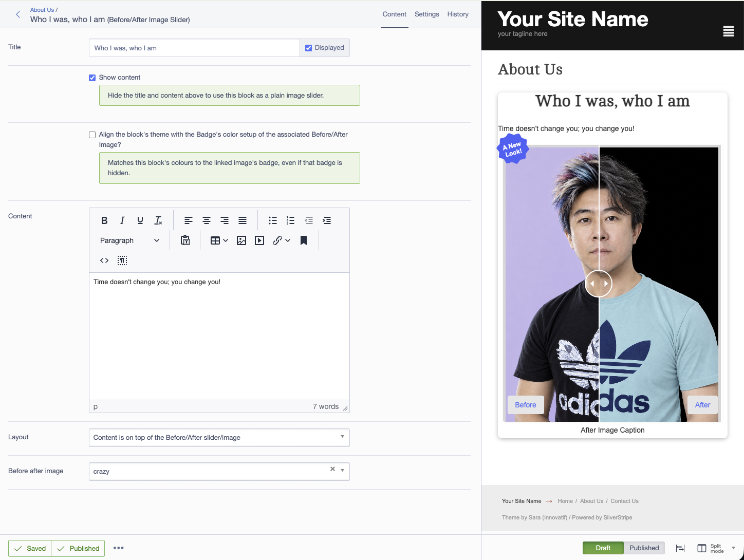
Task: Center align the text
Action: (x=207, y=220)
